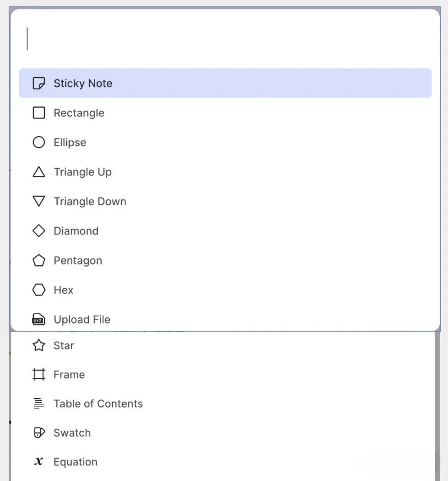The width and height of the screenshot is (448, 481).
Task: Select the Hex hexagon icon
Action: [39, 290]
